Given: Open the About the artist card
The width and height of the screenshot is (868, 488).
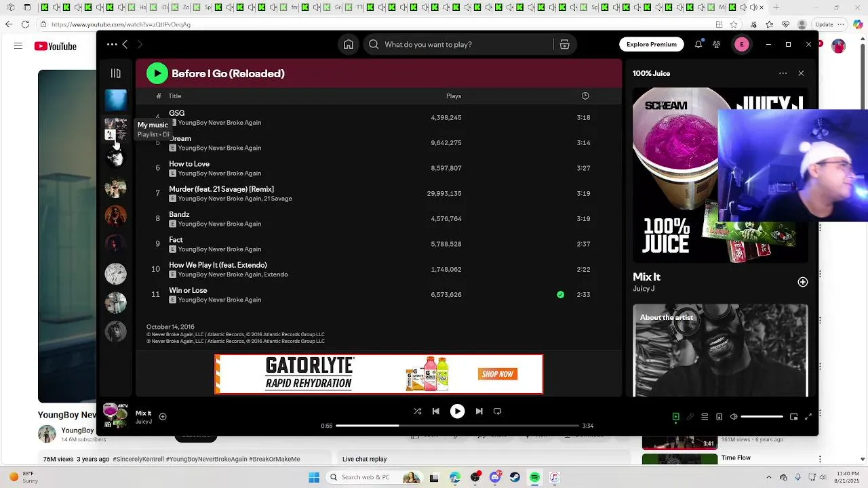Looking at the screenshot, I should [720, 350].
